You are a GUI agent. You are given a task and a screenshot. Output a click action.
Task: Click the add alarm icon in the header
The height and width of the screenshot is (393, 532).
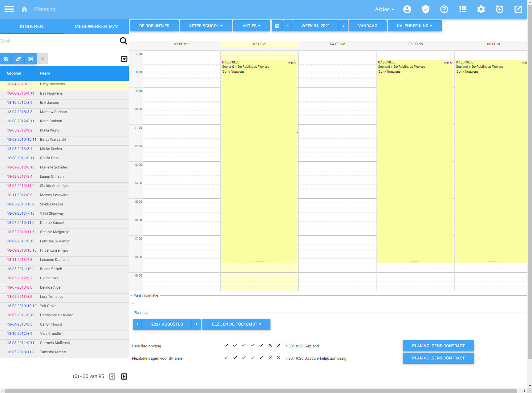coord(499,9)
